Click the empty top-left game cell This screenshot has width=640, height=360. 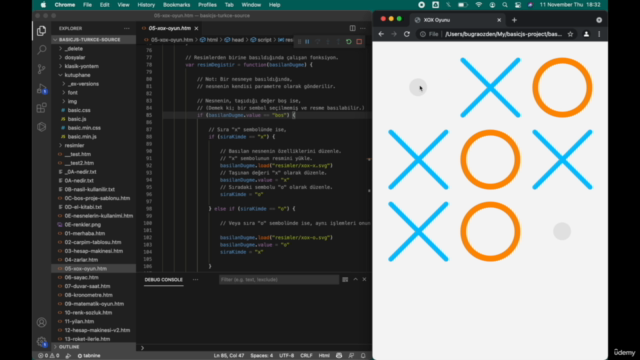(418, 87)
